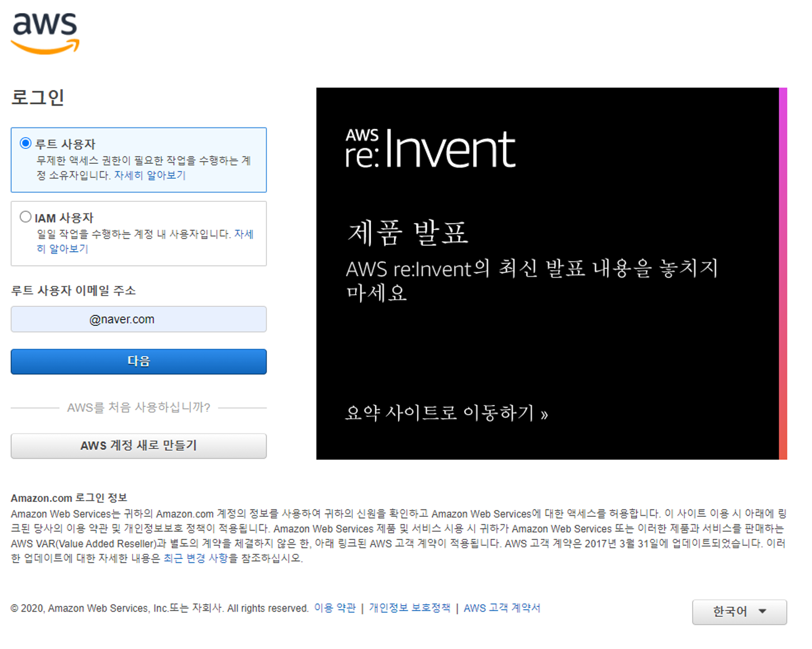The height and width of the screenshot is (649, 812).
Task: Select the IAM 사용자 radio button
Action: tap(25, 217)
